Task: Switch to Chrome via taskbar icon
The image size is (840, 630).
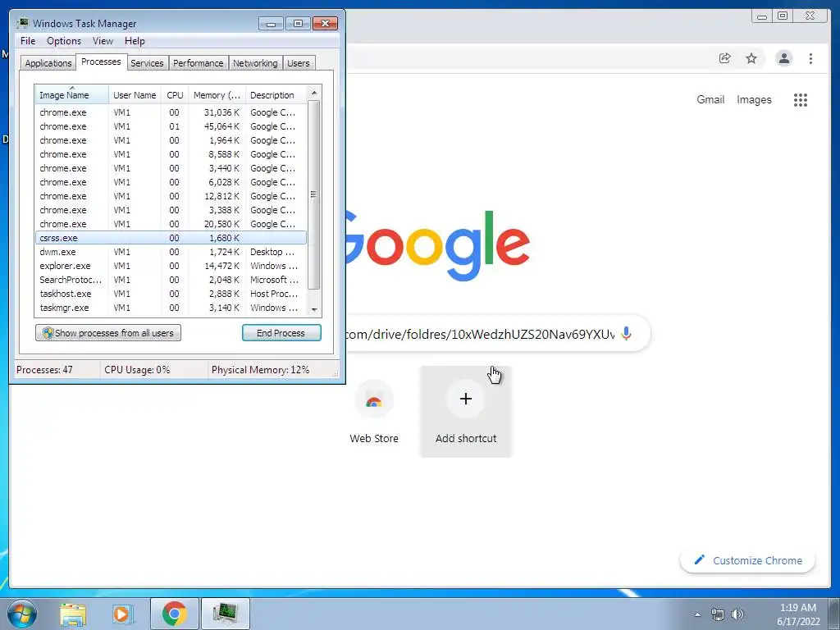Action: (x=174, y=614)
